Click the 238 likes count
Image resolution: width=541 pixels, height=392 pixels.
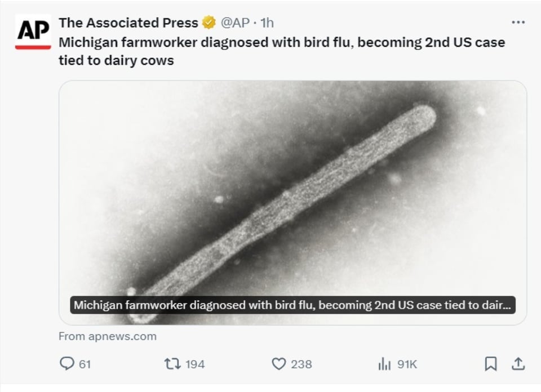[301, 364]
